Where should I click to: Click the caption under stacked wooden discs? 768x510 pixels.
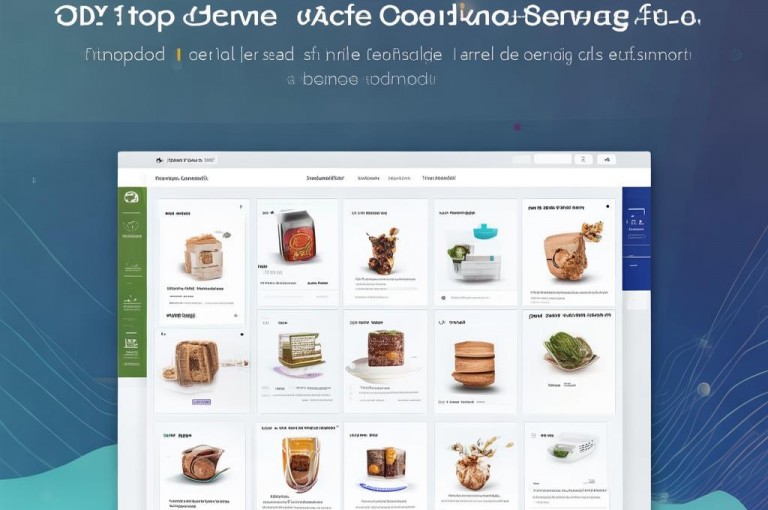(x=461, y=402)
